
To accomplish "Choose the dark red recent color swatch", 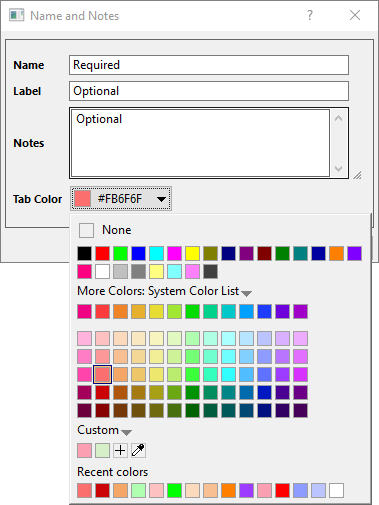I will pyautogui.click(x=102, y=490).
